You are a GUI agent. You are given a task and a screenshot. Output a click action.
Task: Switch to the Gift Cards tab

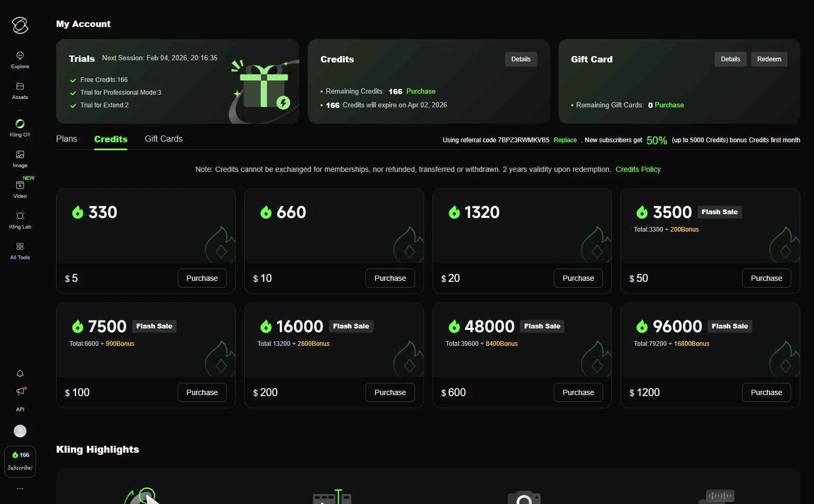[x=163, y=139]
